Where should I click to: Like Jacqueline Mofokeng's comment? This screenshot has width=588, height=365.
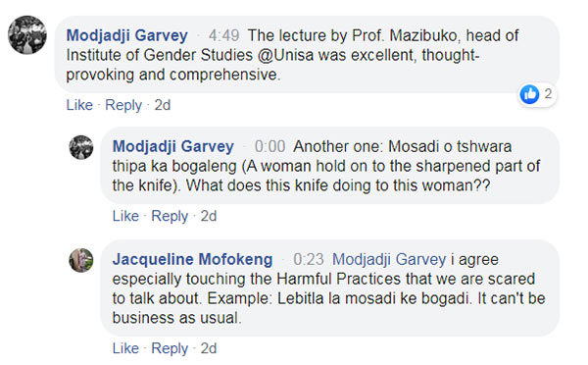click(125, 348)
